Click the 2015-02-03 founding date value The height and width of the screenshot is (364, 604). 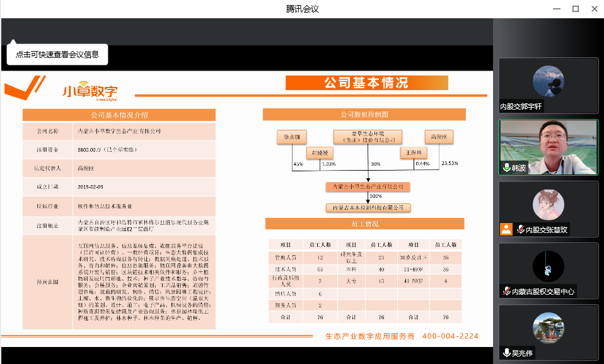point(91,187)
